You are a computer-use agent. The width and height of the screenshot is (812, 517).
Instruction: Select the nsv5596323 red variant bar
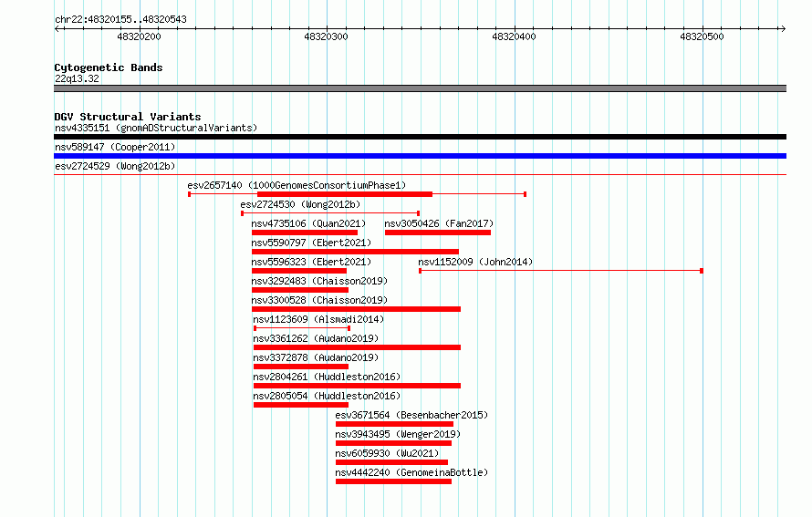click(299, 271)
